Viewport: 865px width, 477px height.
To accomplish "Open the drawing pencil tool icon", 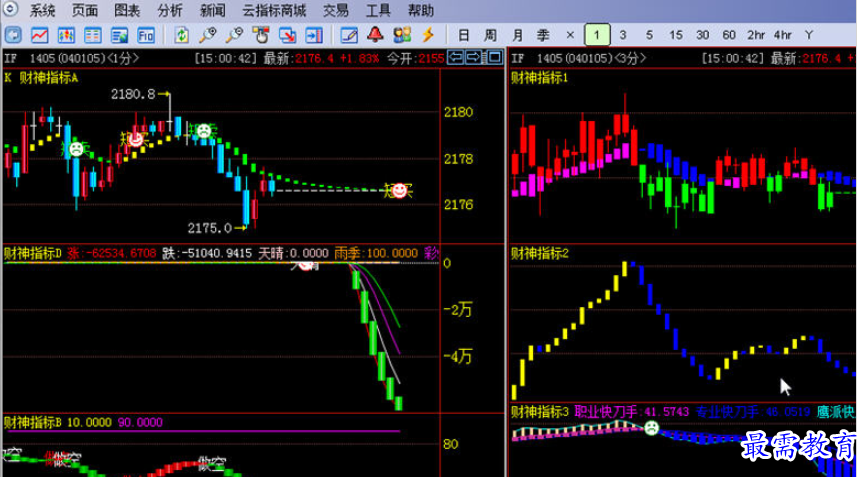I will pos(349,35).
